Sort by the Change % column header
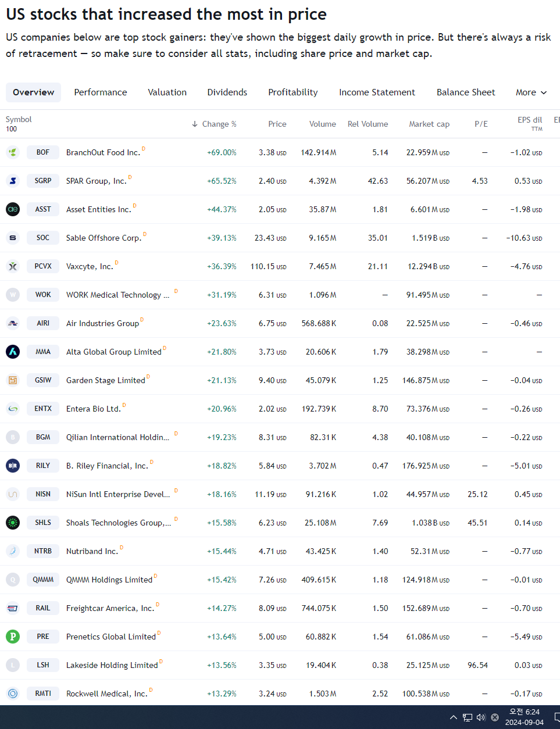The image size is (560, 729). 214,124
